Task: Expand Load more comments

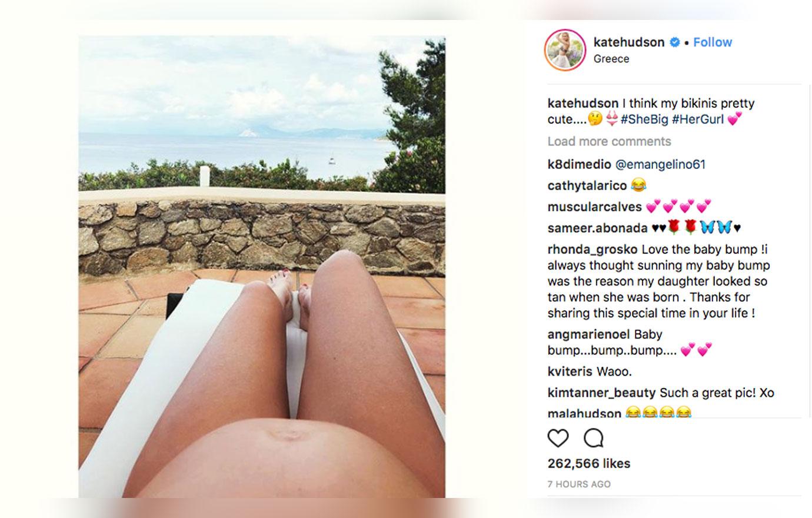Action: [x=609, y=141]
